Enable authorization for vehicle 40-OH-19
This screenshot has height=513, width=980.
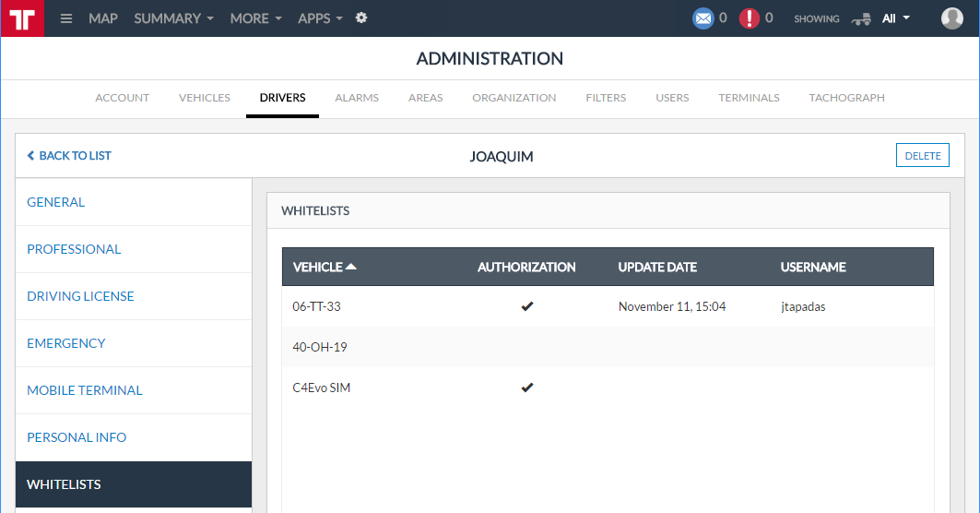[526, 347]
